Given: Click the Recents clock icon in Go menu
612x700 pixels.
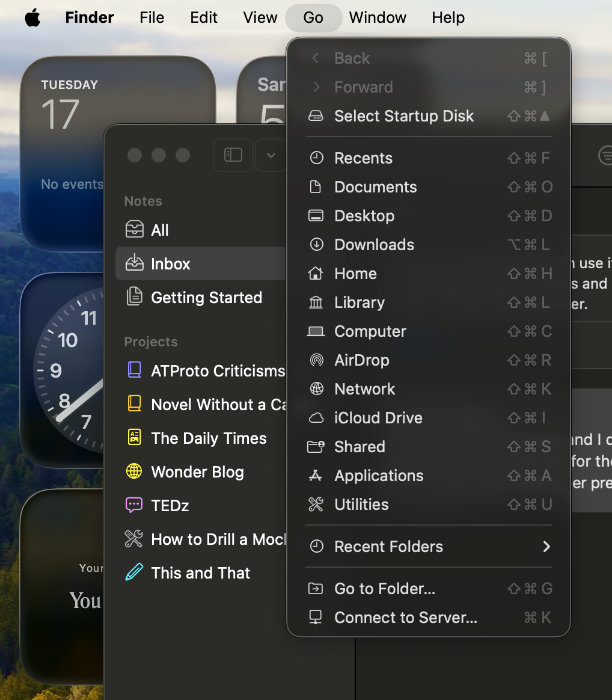Looking at the screenshot, I should 316,158.
